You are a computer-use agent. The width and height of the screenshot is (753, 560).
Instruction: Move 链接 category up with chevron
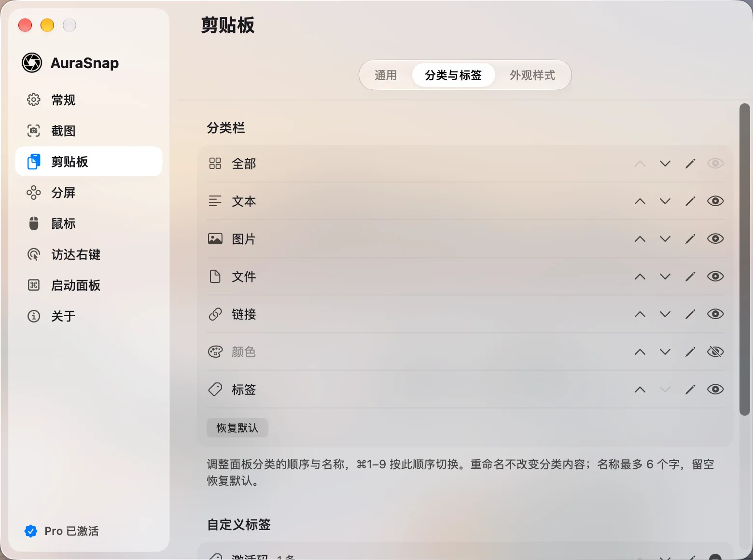click(x=640, y=314)
